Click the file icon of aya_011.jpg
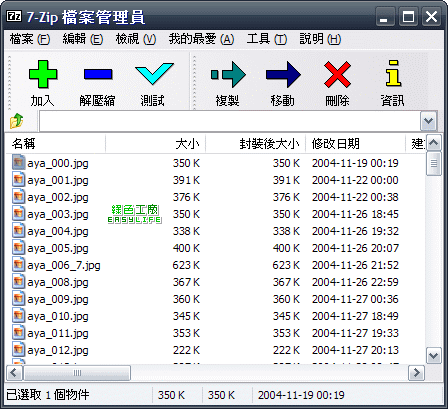The height and width of the screenshot is (409, 448). click(18, 332)
